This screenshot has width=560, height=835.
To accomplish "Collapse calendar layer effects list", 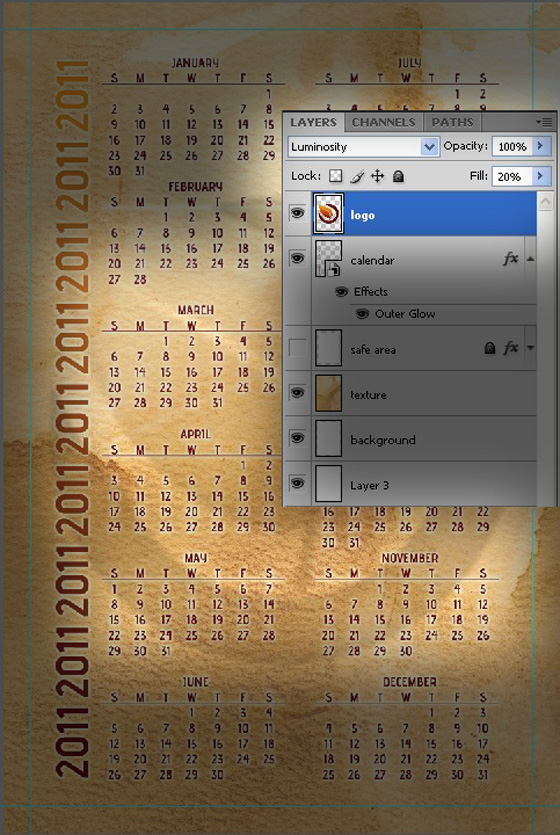I will click(x=530, y=259).
